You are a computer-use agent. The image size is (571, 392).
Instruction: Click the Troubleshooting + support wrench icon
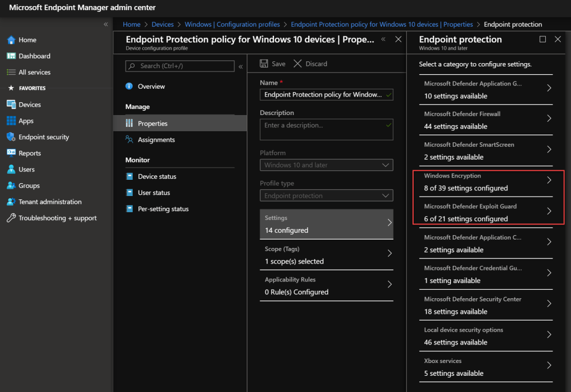(11, 218)
